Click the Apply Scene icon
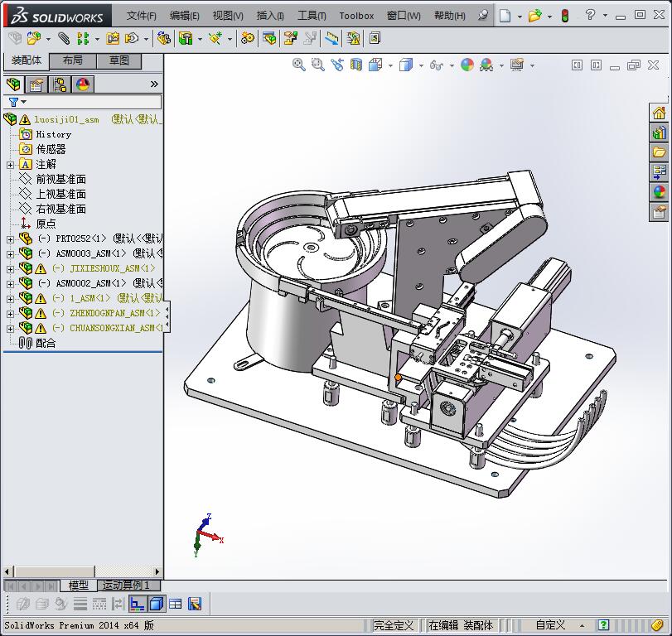 point(486,65)
